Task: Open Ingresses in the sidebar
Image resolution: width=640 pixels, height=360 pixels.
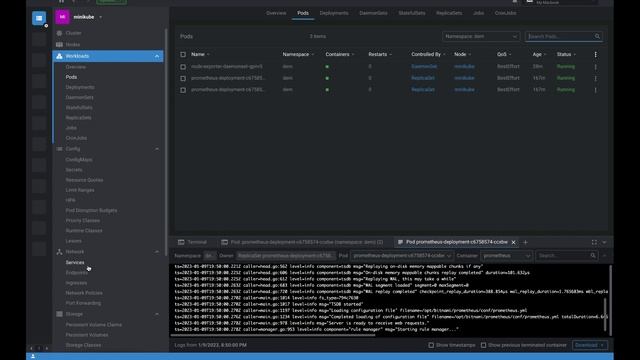Action: [x=76, y=283]
